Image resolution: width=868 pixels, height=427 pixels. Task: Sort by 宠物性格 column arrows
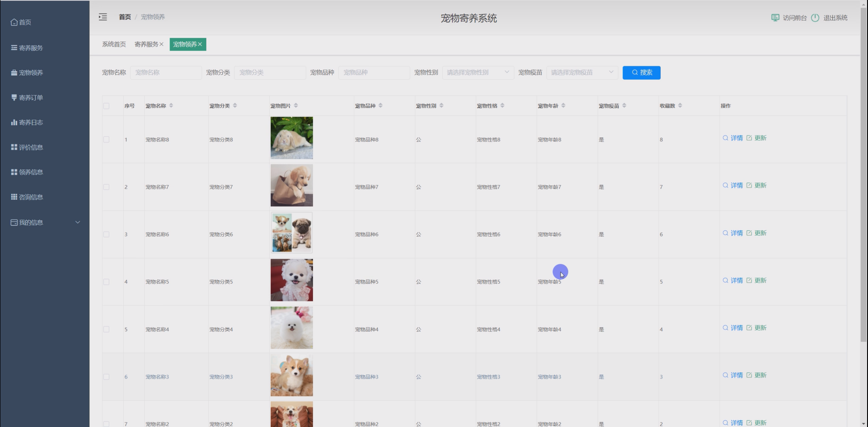click(x=502, y=106)
